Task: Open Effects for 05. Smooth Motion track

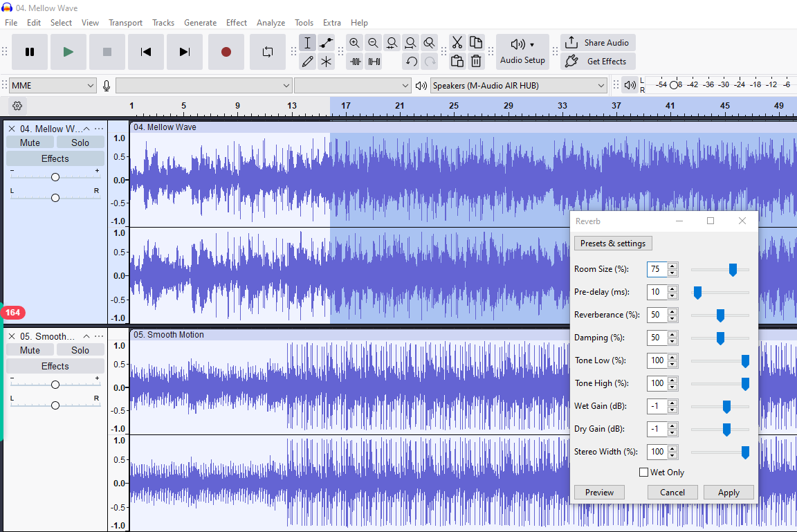Action: click(55, 367)
